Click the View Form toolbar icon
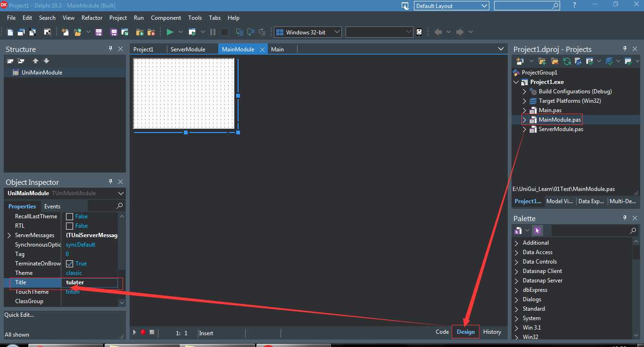The height and width of the screenshot is (347, 644). click(21, 32)
